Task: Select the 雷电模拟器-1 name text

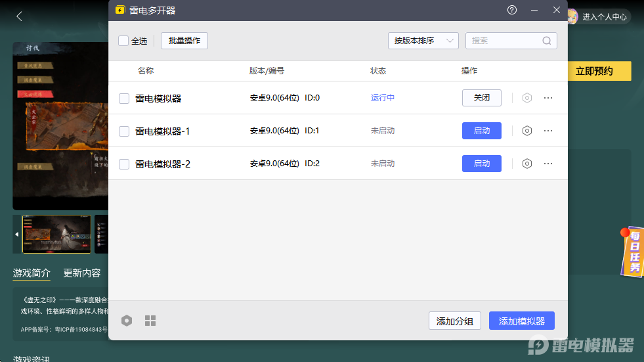Action: coord(163,131)
